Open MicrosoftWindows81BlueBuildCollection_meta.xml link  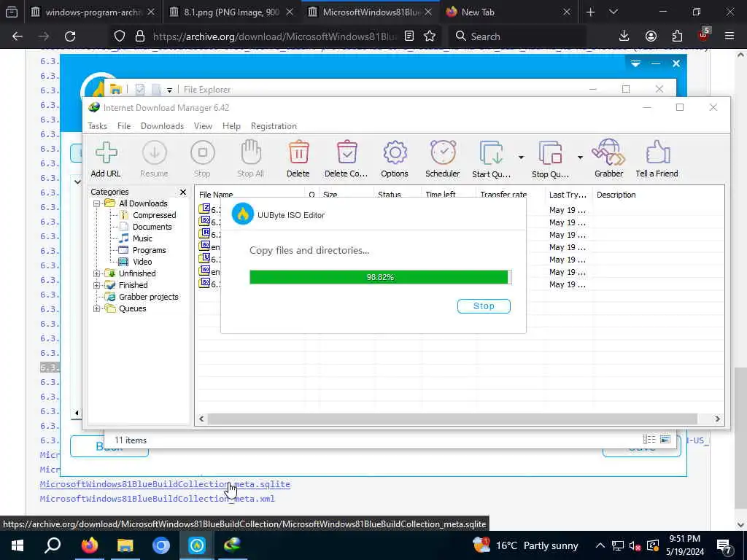[x=158, y=499]
